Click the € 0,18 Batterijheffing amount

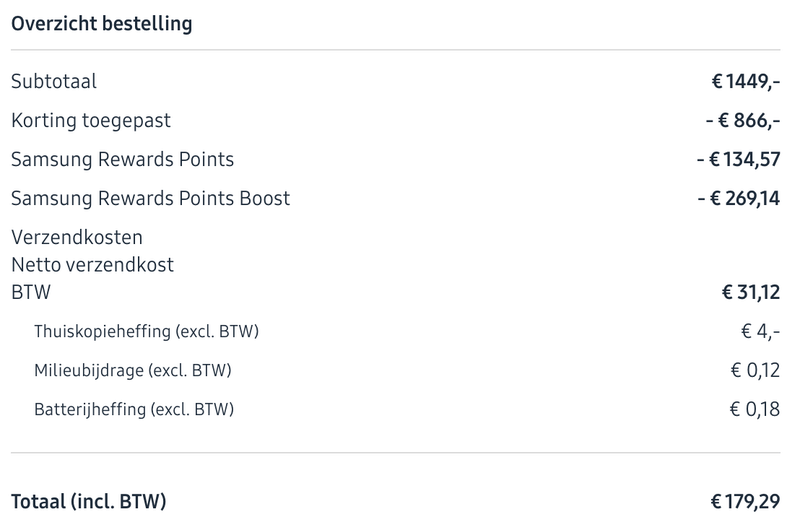pyautogui.click(x=755, y=409)
